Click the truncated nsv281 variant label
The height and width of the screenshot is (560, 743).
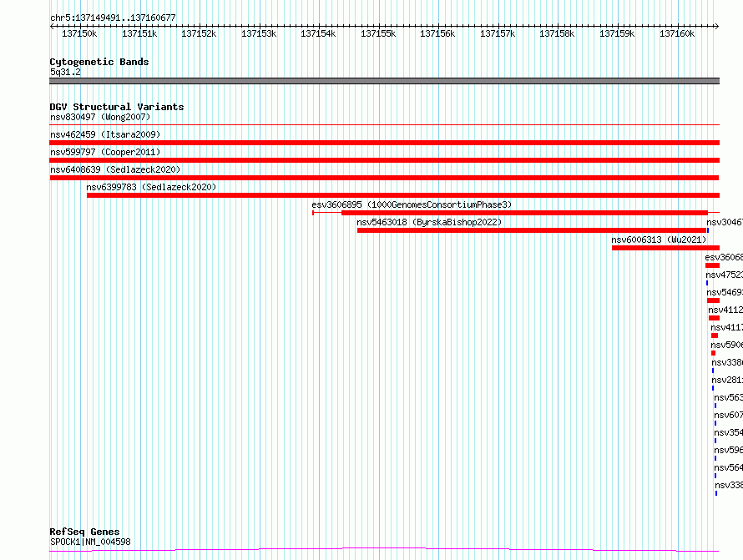pos(727,380)
